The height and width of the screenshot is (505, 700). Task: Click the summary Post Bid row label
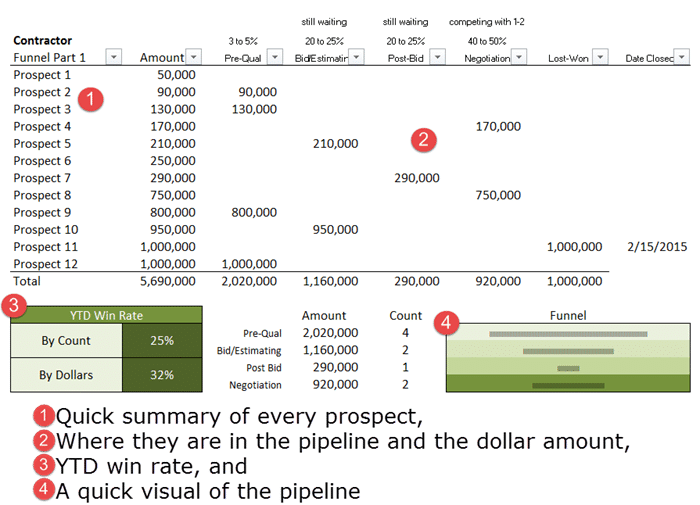pyautogui.click(x=264, y=367)
